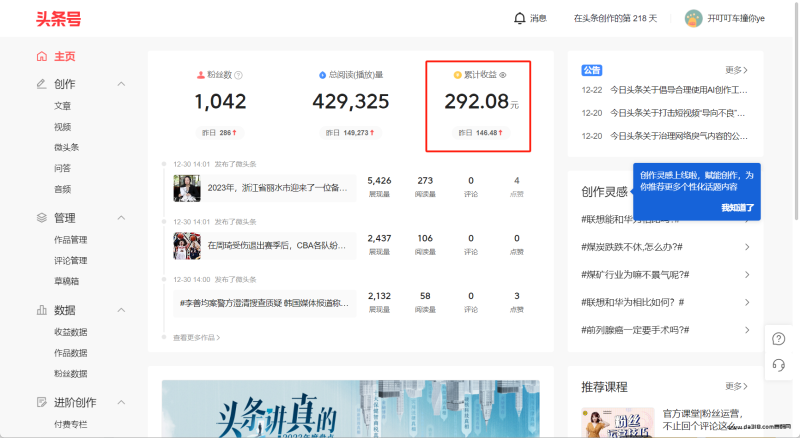Click the 粉丝数 person icon
This screenshot has width=800, height=438.
click(201, 75)
